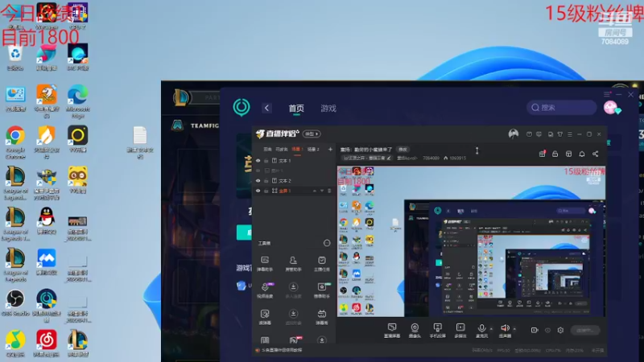Open the Recycle Bin on the desktop

pyautogui.click(x=14, y=58)
